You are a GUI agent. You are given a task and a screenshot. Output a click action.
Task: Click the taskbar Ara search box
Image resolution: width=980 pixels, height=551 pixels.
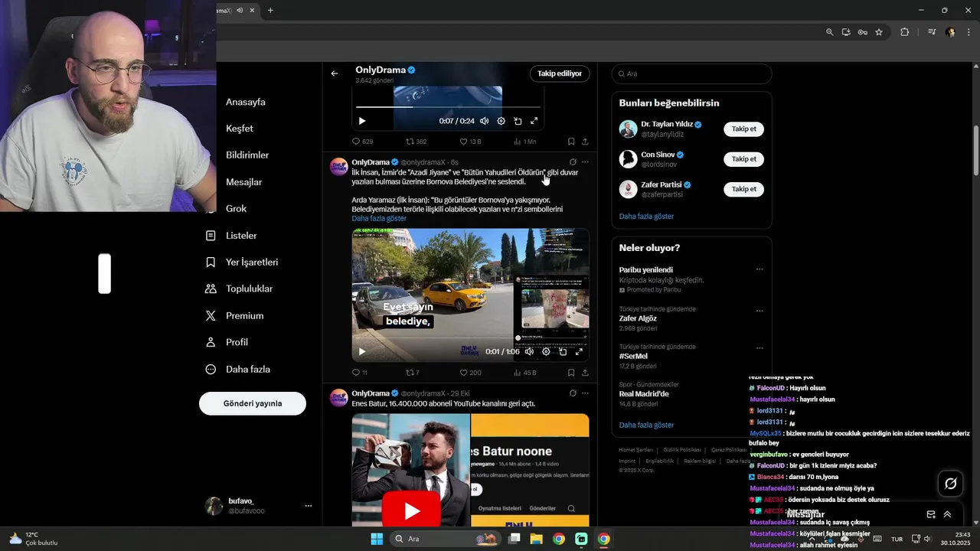[445, 539]
